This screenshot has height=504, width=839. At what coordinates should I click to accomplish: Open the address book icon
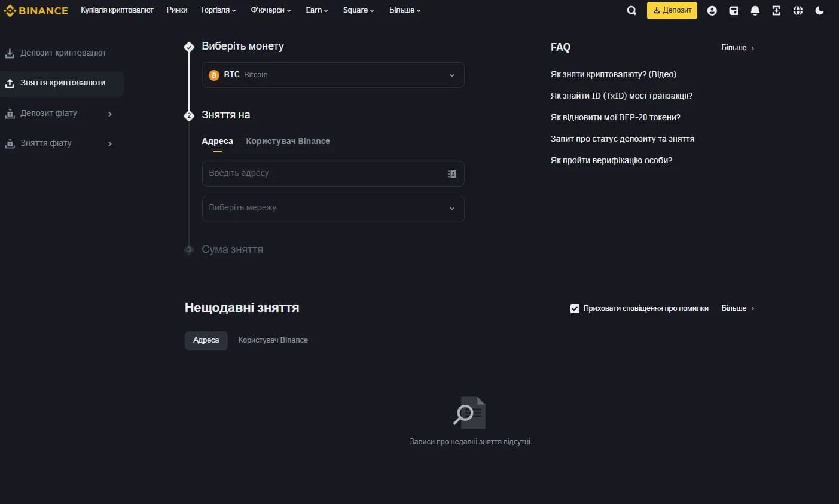452,173
